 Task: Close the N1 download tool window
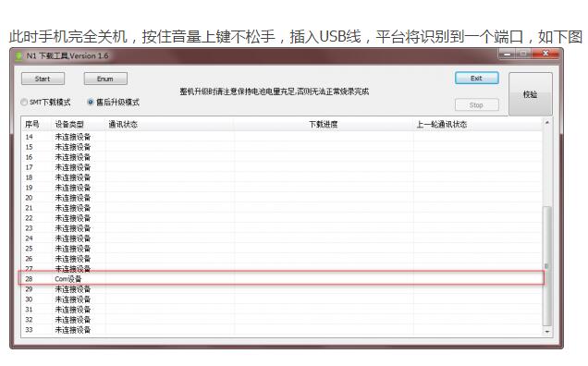tap(545, 54)
